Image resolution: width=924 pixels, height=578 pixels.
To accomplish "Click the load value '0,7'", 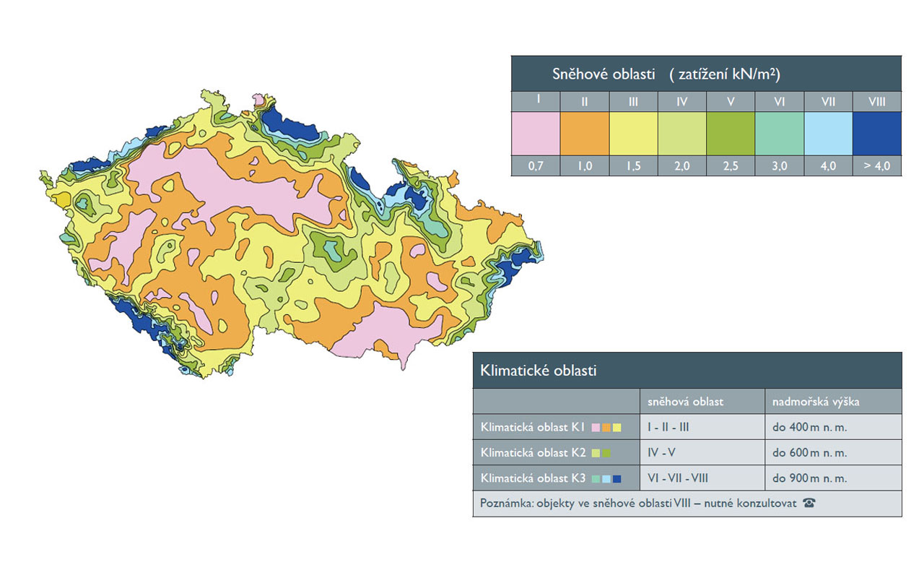I will (x=535, y=165).
